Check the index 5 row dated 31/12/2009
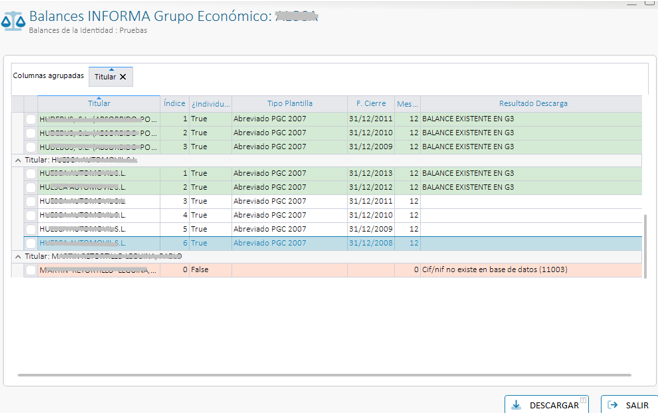 click(31, 229)
